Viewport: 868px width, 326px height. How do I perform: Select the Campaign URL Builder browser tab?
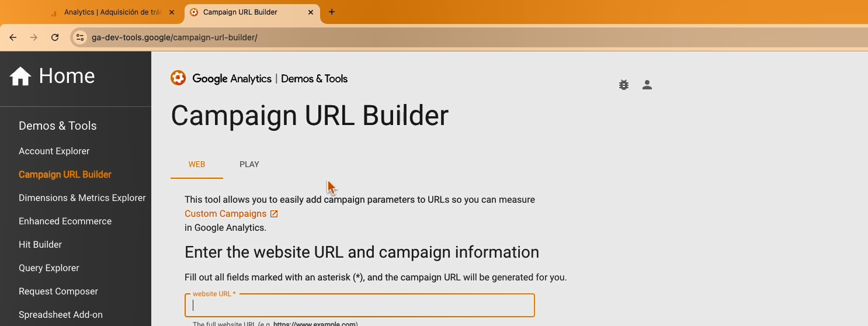[252, 12]
